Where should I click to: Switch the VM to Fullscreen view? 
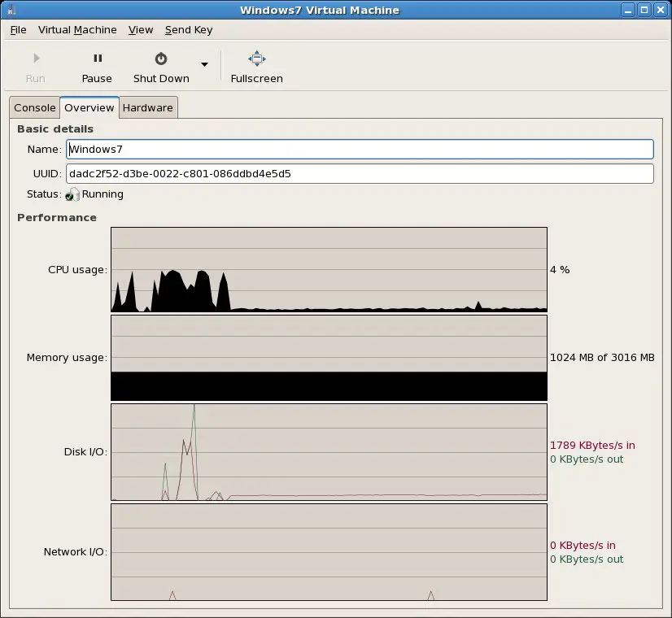(x=256, y=67)
